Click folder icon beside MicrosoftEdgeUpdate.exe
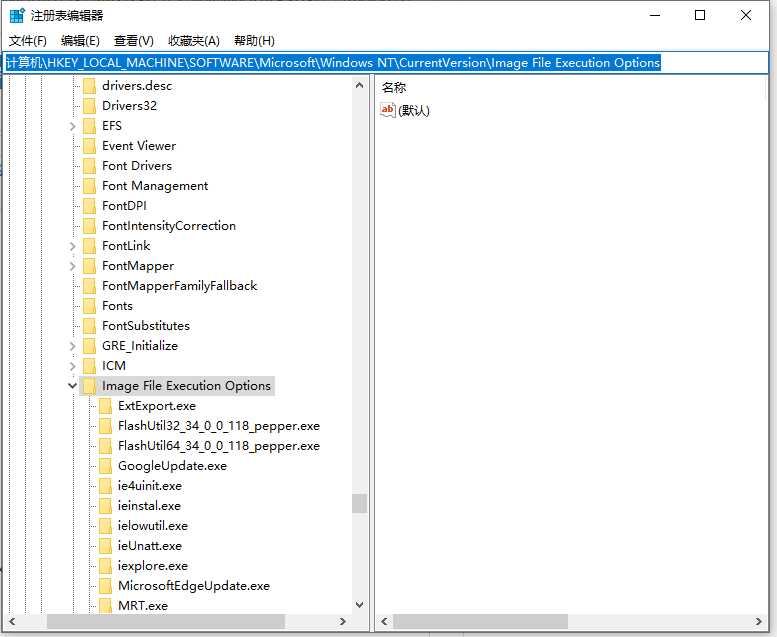 coord(105,586)
